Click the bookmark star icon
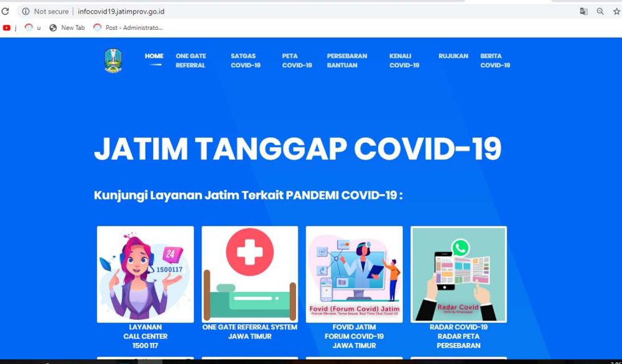This screenshot has width=622, height=364. point(616,11)
